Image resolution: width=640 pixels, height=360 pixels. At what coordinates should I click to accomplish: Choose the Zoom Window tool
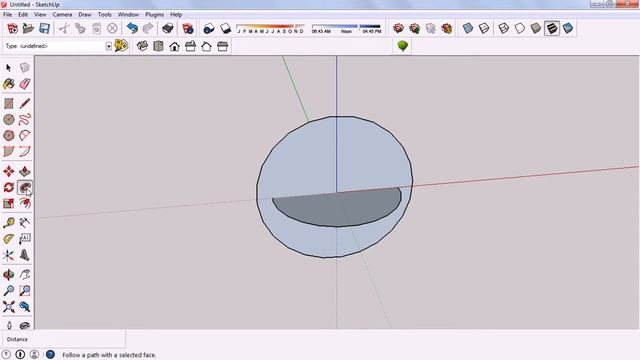(x=24, y=291)
